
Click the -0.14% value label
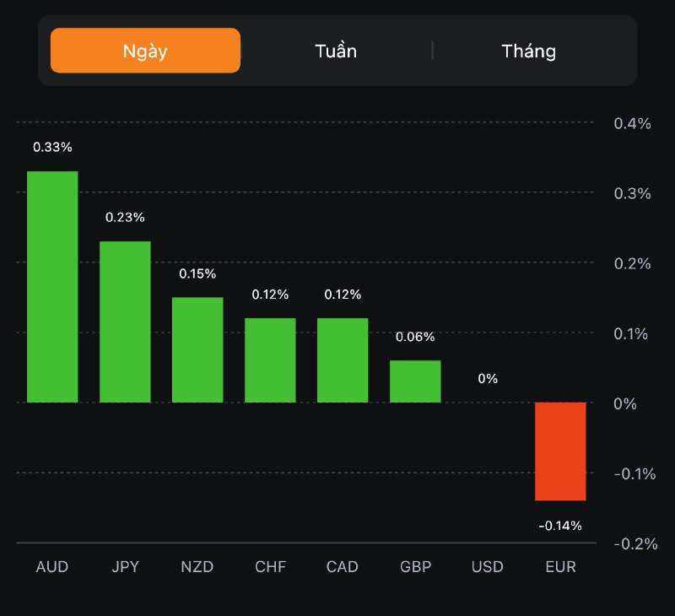pos(560,526)
